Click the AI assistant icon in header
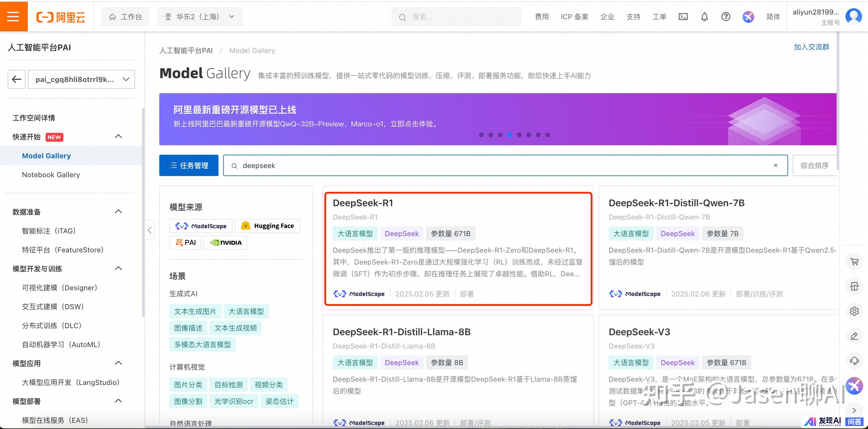 click(x=748, y=17)
